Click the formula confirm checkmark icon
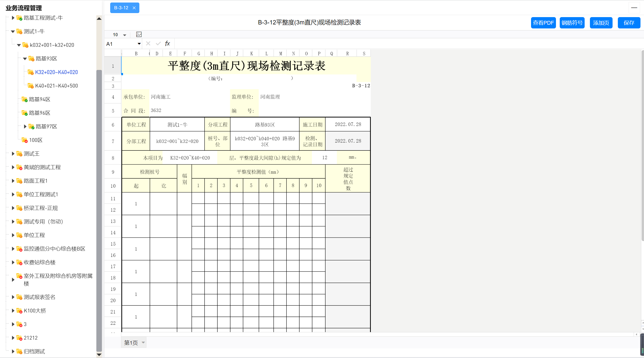This screenshot has width=644, height=358. click(158, 44)
